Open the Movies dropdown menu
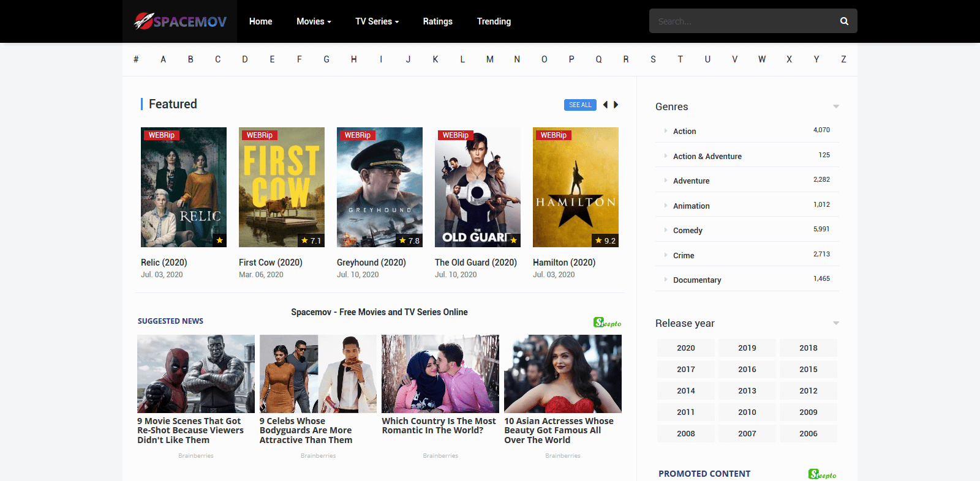Viewport: 980px width, 481px height. [314, 21]
